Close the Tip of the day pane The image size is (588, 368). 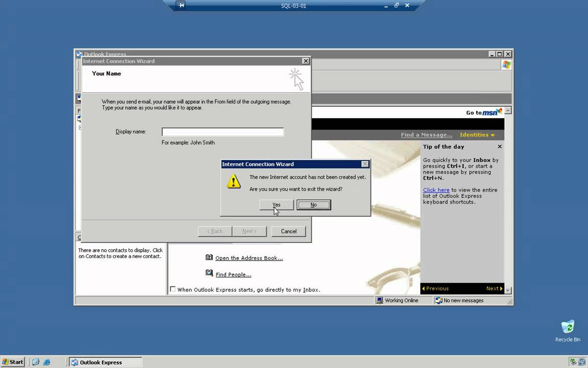click(x=500, y=147)
